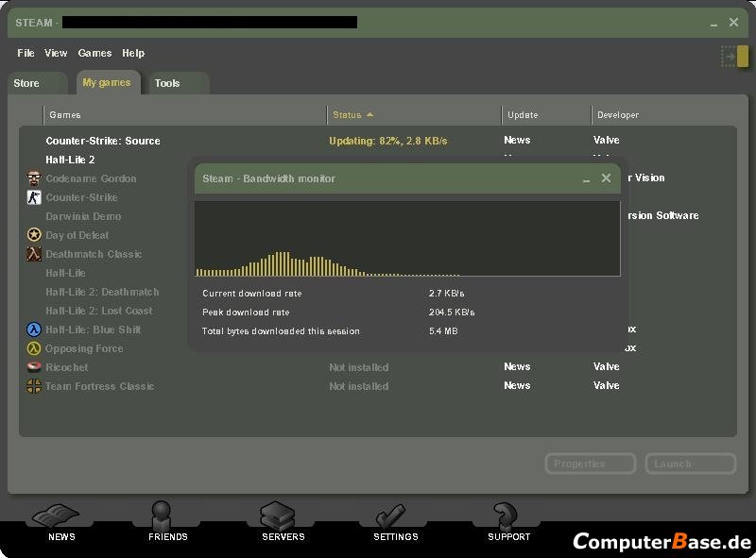Viewport: 756px width, 558px height.
Task: Minimize the Bandwidth monitor window
Action: click(586, 179)
